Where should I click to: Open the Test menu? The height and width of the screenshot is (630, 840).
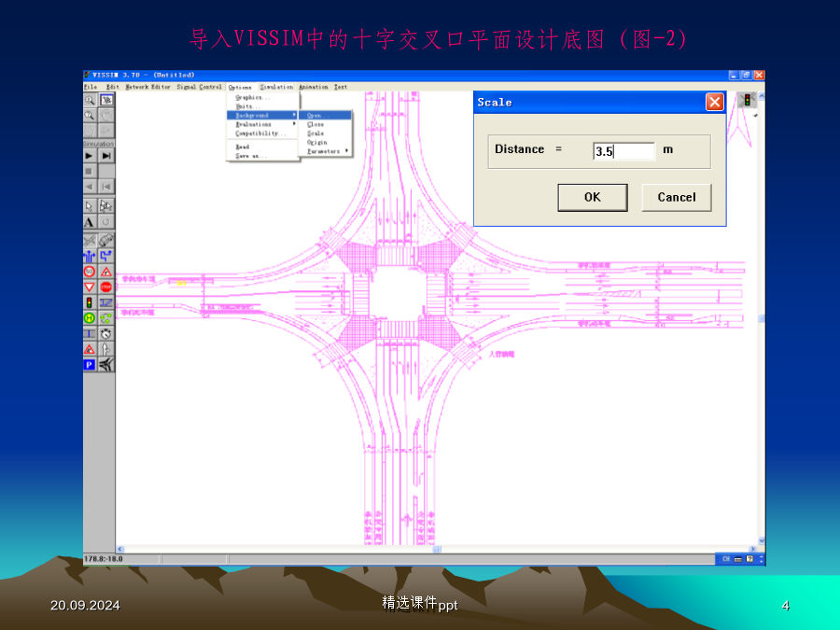point(341,87)
